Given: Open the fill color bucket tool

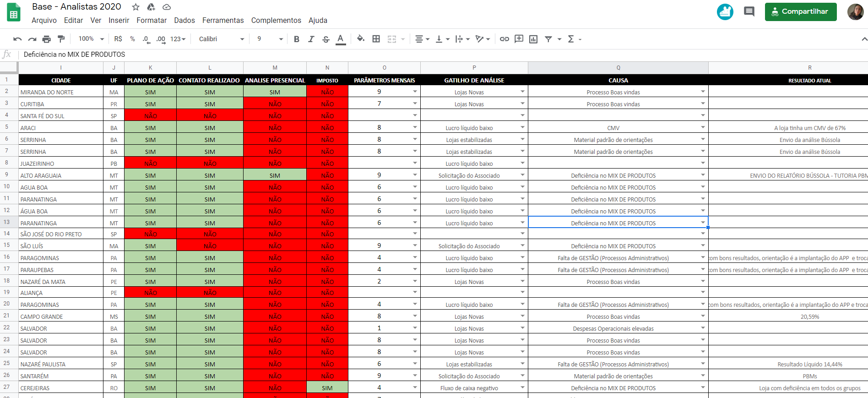Looking at the screenshot, I should tap(361, 39).
